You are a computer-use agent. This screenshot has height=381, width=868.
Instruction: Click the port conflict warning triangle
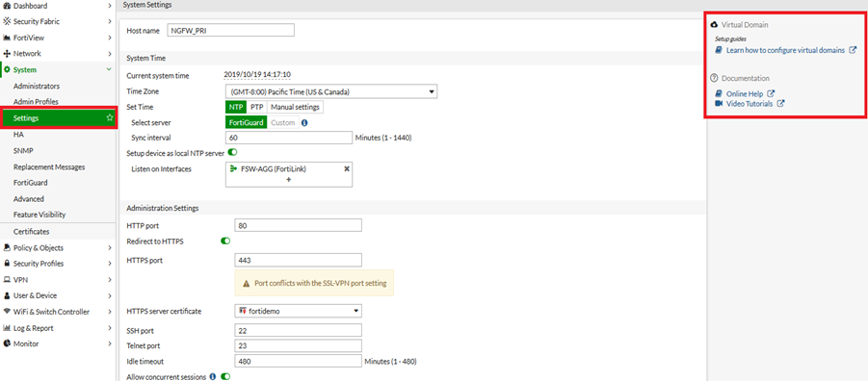pyautogui.click(x=247, y=283)
